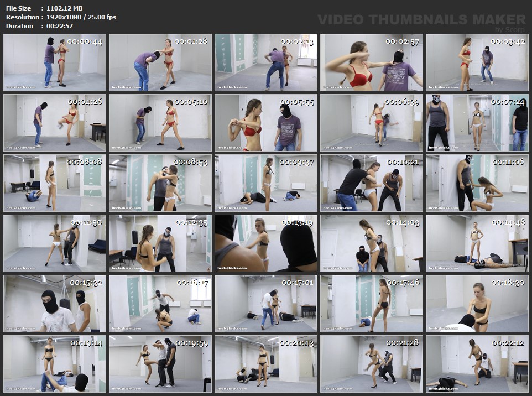This screenshot has height=396, width=532.
Task: Choose the 00:03:42 thumbnail
Action: coord(477,62)
